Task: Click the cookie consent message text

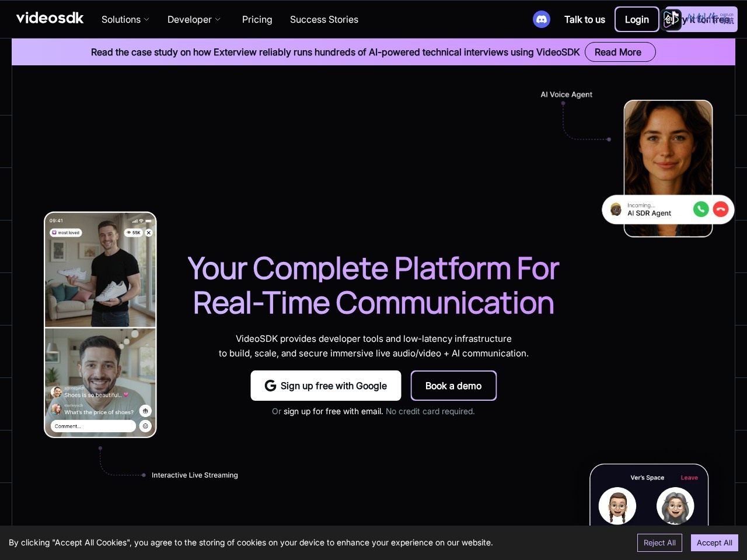Action: [x=251, y=542]
